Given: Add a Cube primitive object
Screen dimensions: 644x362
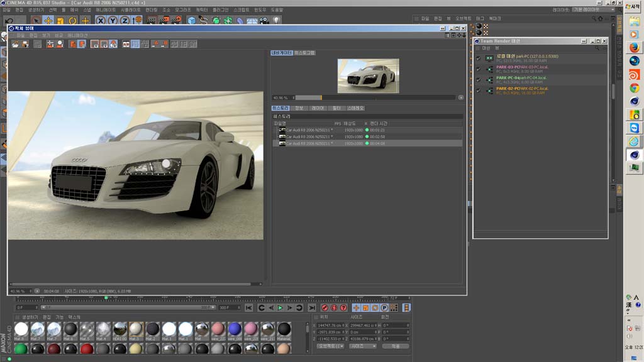Looking at the screenshot, I should coord(191,20).
